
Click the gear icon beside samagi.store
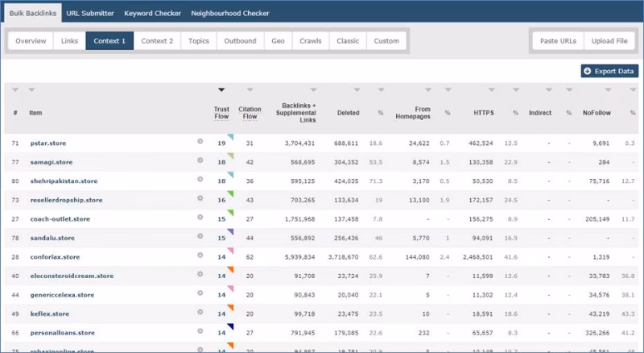pos(200,160)
